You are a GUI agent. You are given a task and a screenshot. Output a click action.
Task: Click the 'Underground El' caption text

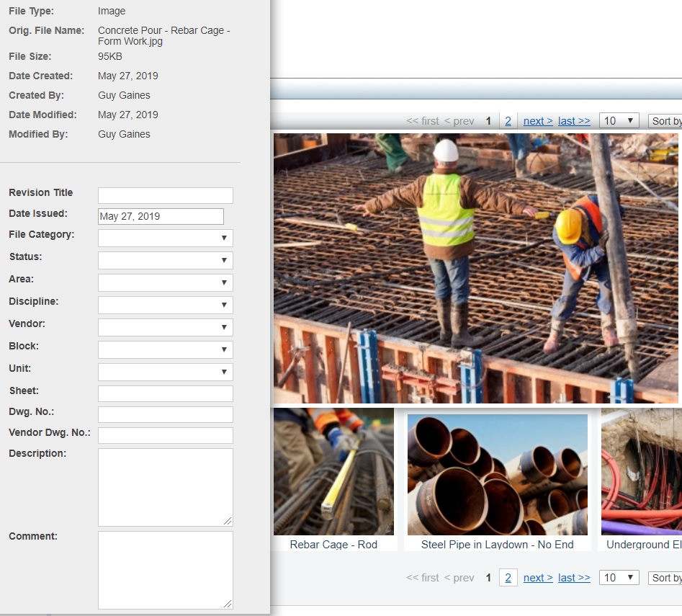(644, 545)
